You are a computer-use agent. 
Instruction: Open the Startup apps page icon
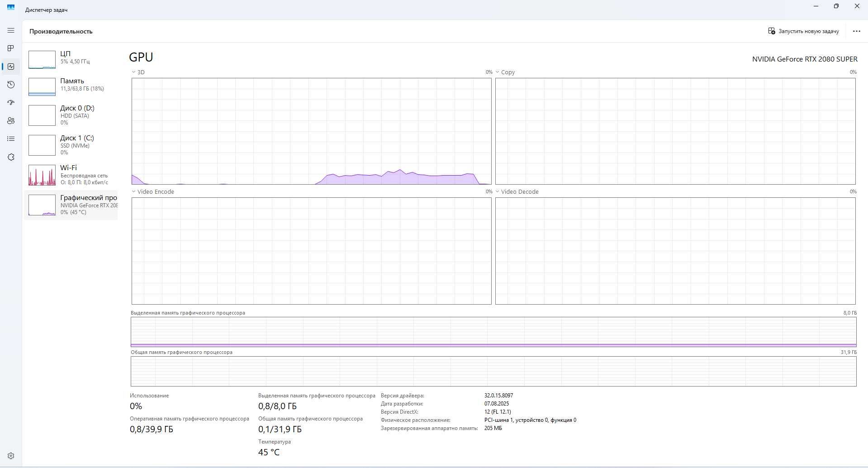11,103
